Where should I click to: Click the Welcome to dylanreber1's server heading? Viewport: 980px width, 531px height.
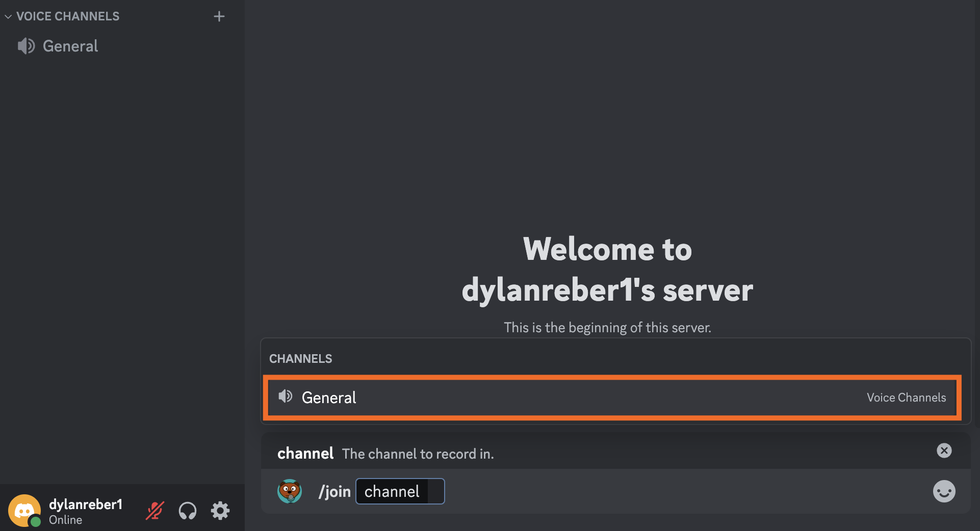(x=607, y=270)
